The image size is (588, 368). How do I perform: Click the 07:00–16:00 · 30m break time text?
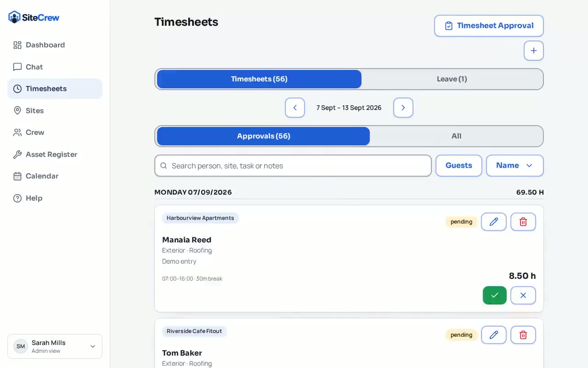coord(192,279)
